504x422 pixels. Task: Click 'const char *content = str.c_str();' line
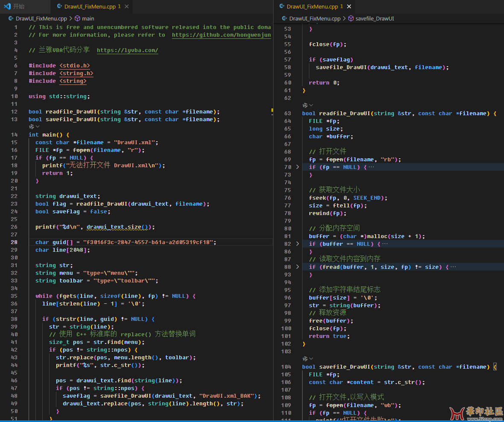coord(367,382)
